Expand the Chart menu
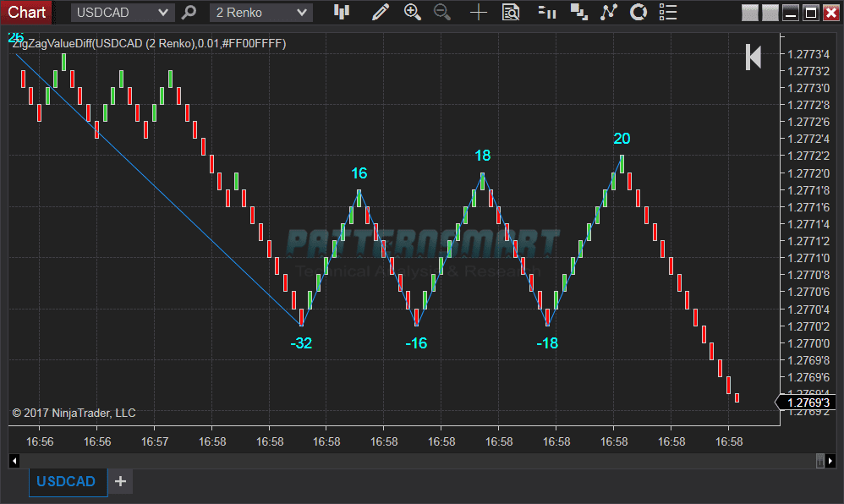Viewport: 844px width, 504px height. pyautogui.click(x=25, y=12)
